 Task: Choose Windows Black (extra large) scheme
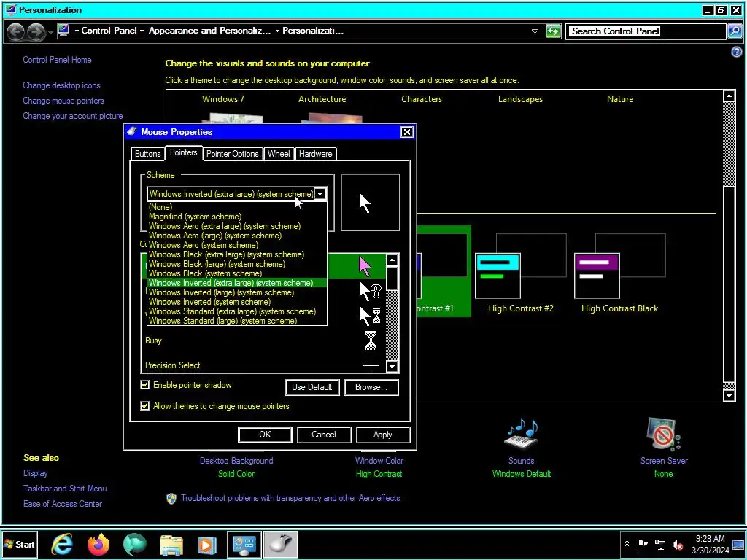[x=237, y=254]
